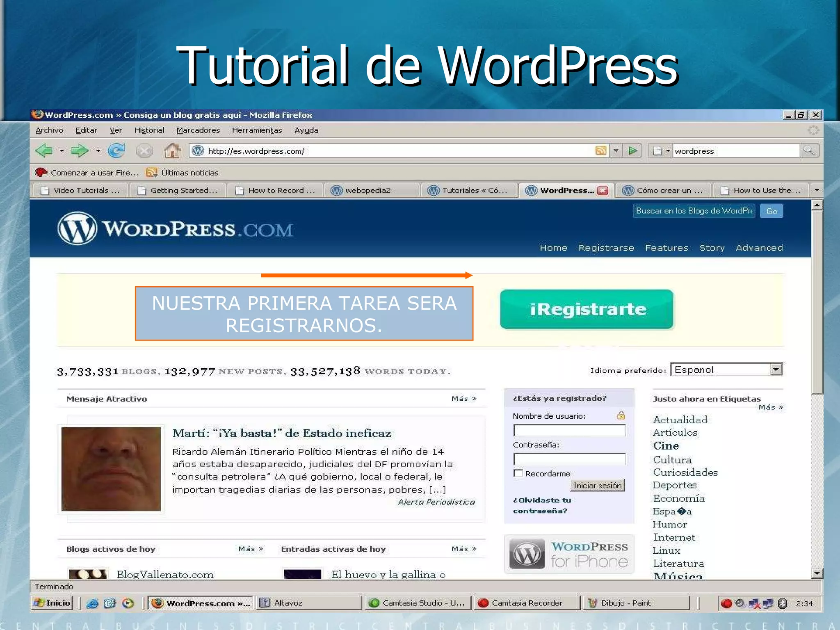Screen dimensions: 840x630
Task: Open the Herramientas menu
Action: click(257, 130)
